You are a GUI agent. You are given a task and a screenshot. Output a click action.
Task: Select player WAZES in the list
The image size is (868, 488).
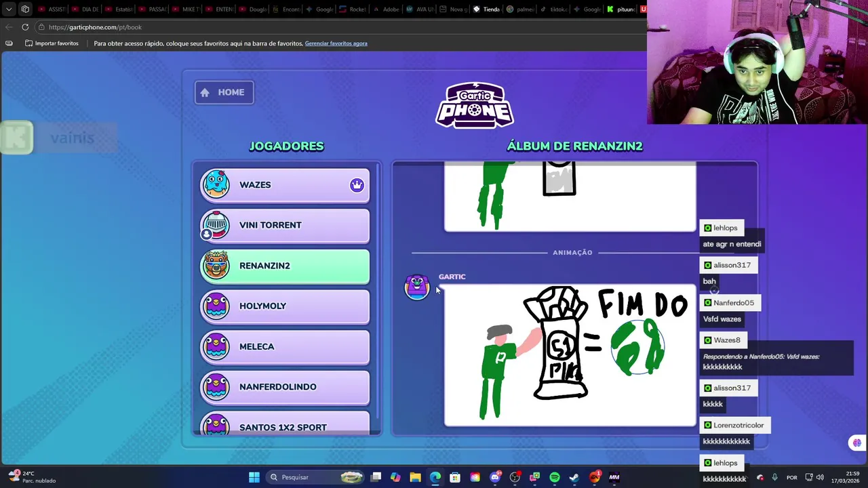tap(285, 185)
